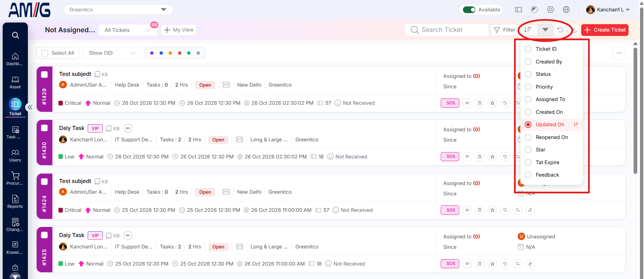Screen dimensions: 644x279
Task: Click SOS button on ticket #1425
Action: (x=450, y=264)
